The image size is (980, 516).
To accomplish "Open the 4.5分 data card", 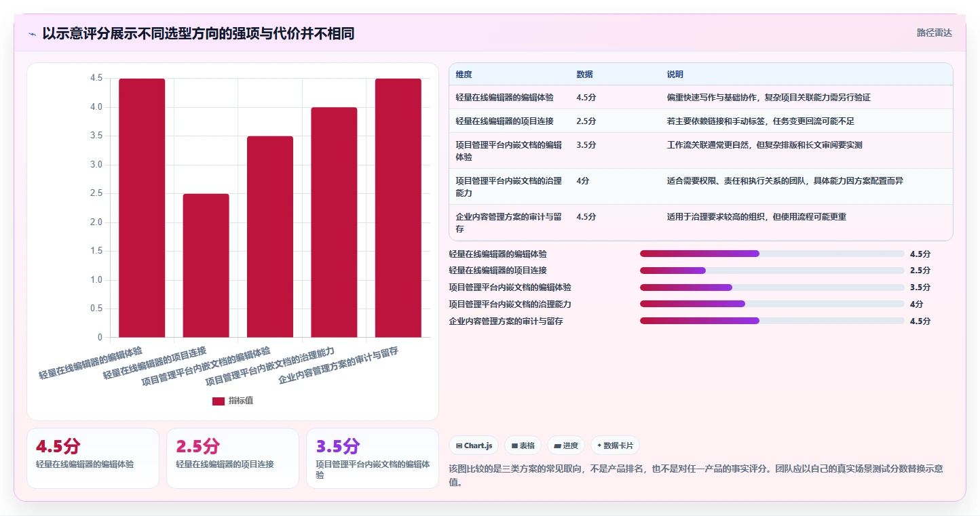I will tap(93, 458).
